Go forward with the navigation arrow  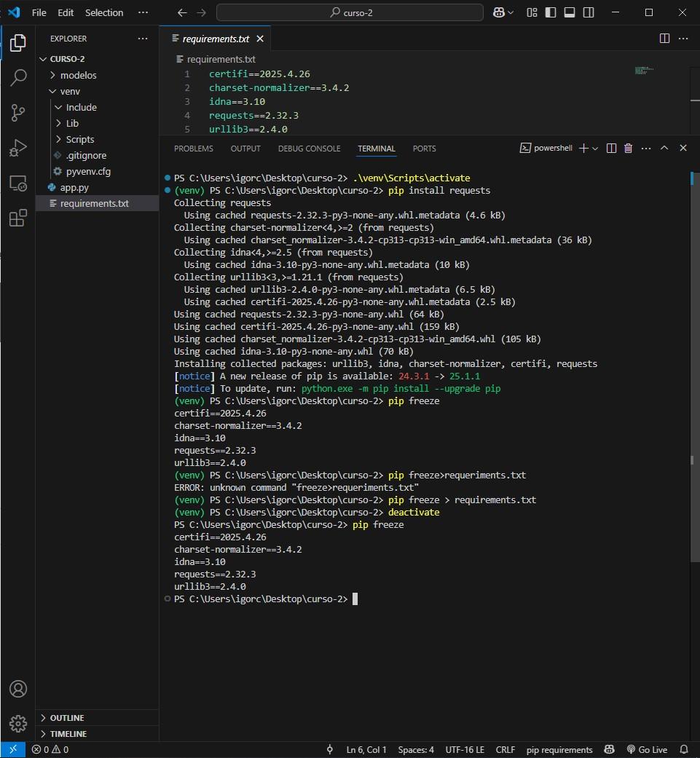pos(202,12)
